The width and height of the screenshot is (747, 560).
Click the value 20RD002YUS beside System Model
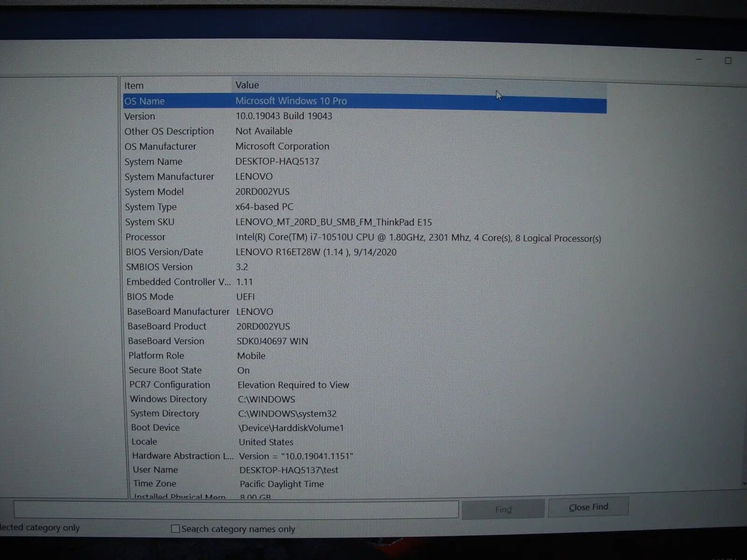click(262, 192)
